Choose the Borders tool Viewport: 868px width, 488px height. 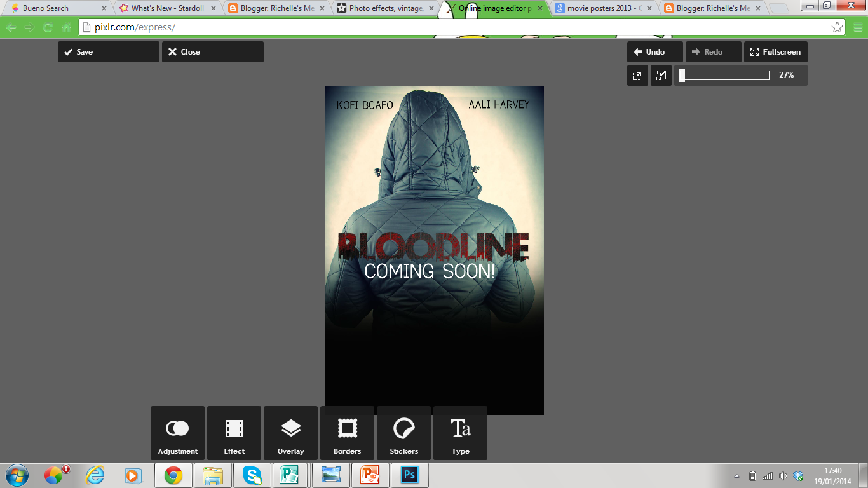(x=347, y=433)
